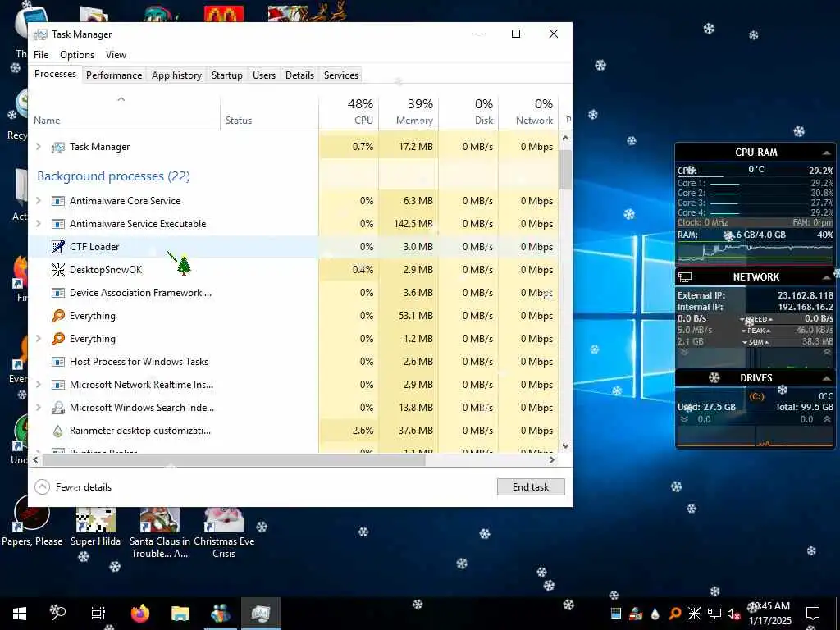Click the Antimalware Service Executable process icon

point(58,224)
